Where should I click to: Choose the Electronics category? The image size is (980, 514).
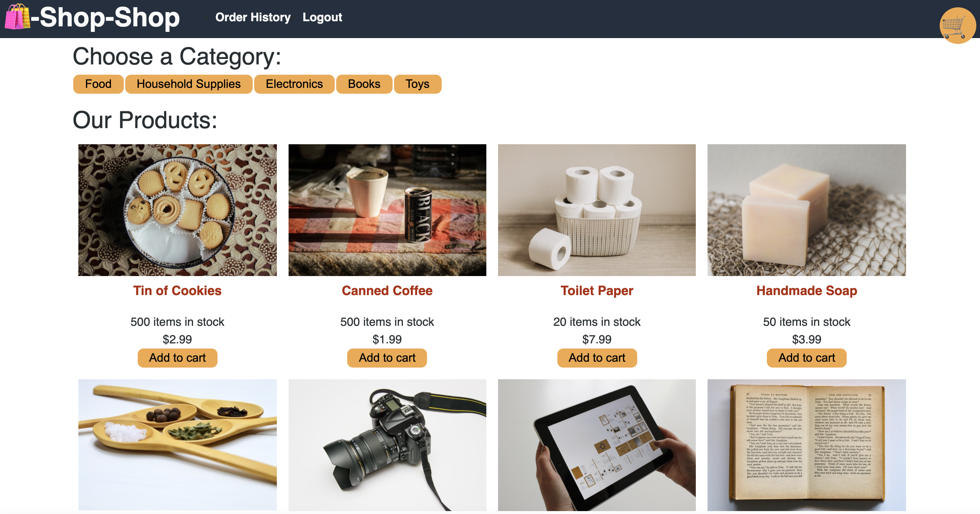point(294,83)
